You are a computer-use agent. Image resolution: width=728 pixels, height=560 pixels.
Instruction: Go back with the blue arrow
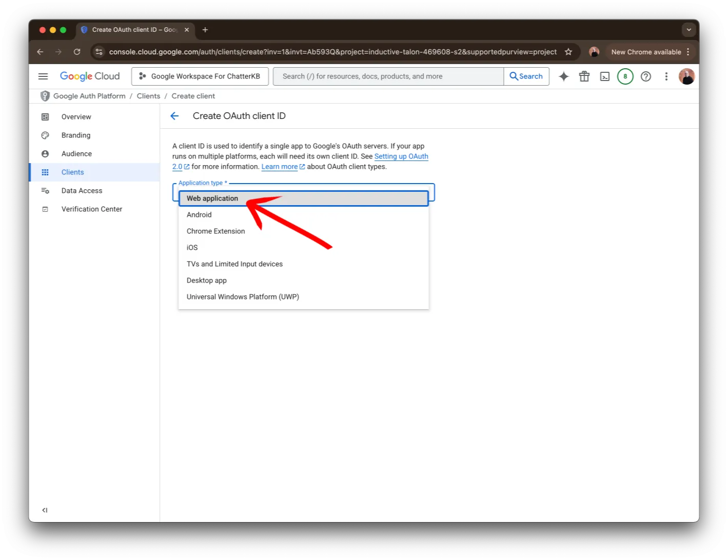point(174,116)
